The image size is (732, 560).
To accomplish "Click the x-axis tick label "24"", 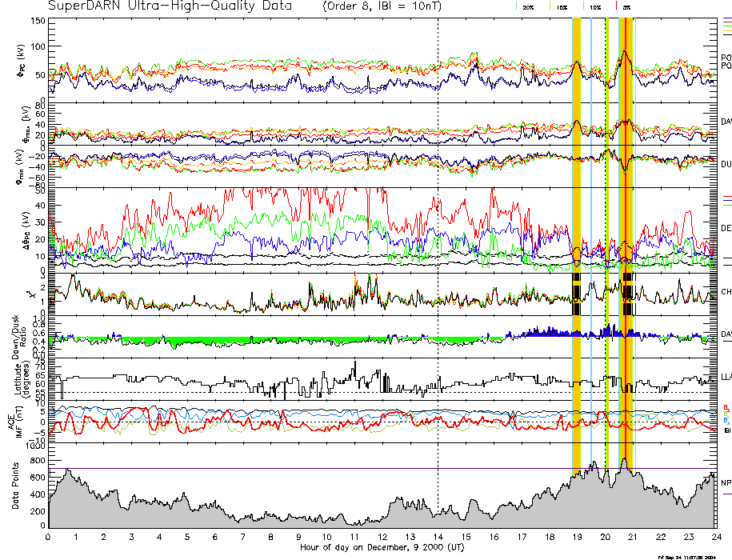I will tap(716, 537).
